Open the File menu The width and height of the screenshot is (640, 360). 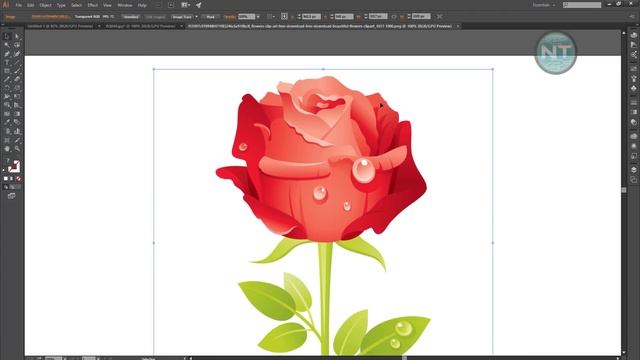18,5
